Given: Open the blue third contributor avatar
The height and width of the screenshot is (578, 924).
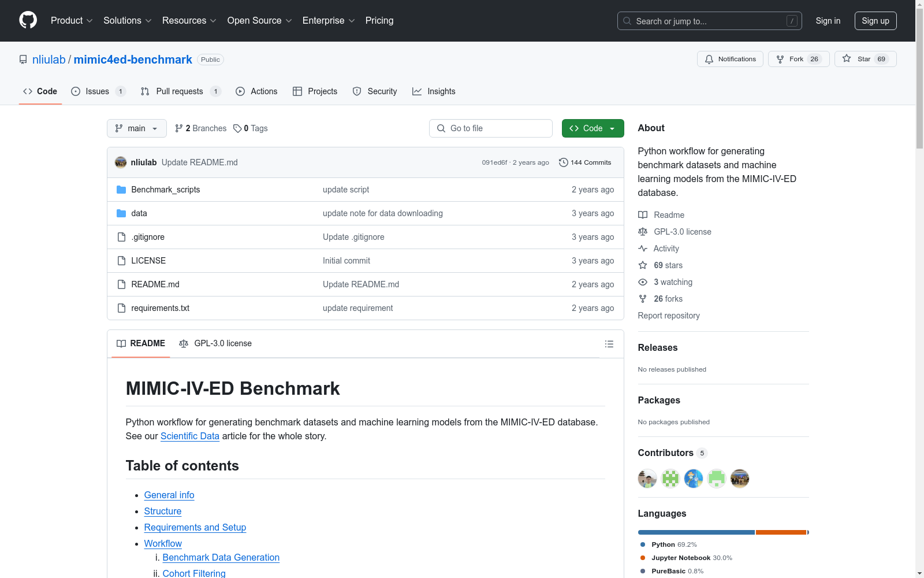Looking at the screenshot, I should coord(694,479).
